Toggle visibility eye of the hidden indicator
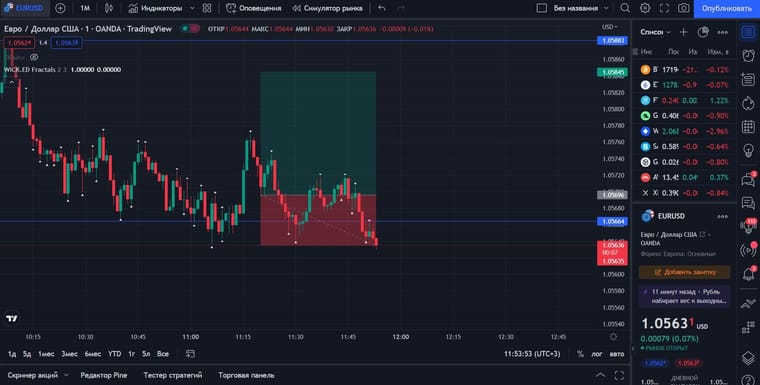 [34, 57]
